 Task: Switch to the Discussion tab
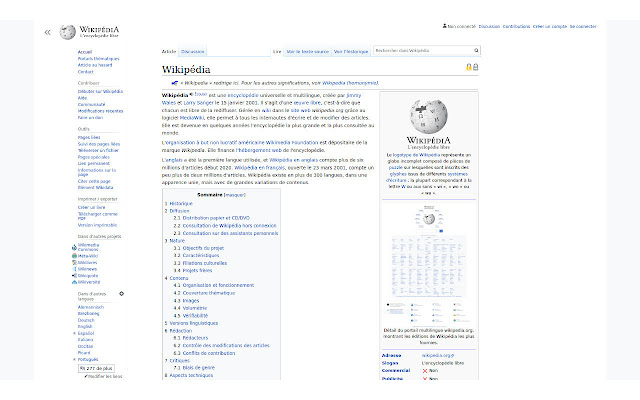tap(193, 51)
